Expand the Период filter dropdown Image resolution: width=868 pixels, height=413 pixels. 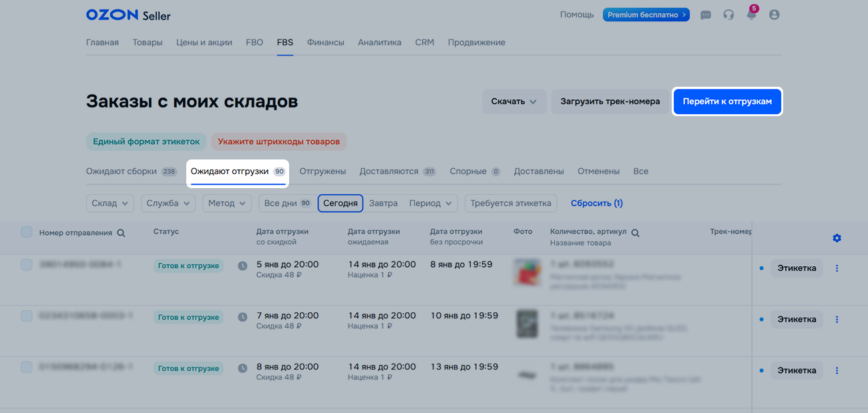coord(432,203)
